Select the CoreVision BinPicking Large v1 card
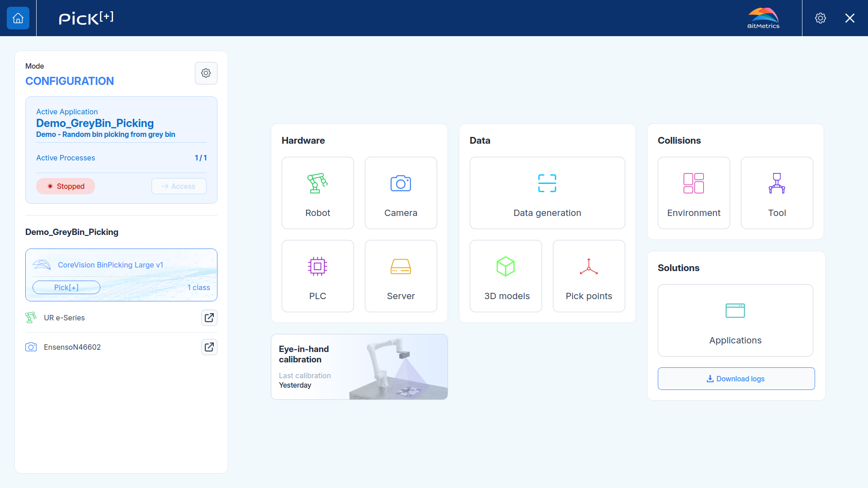Viewport: 868px width, 488px height. [x=121, y=275]
